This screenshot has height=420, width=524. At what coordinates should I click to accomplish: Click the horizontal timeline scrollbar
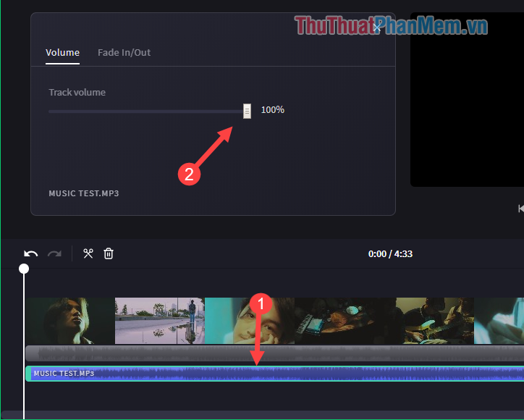point(263,414)
